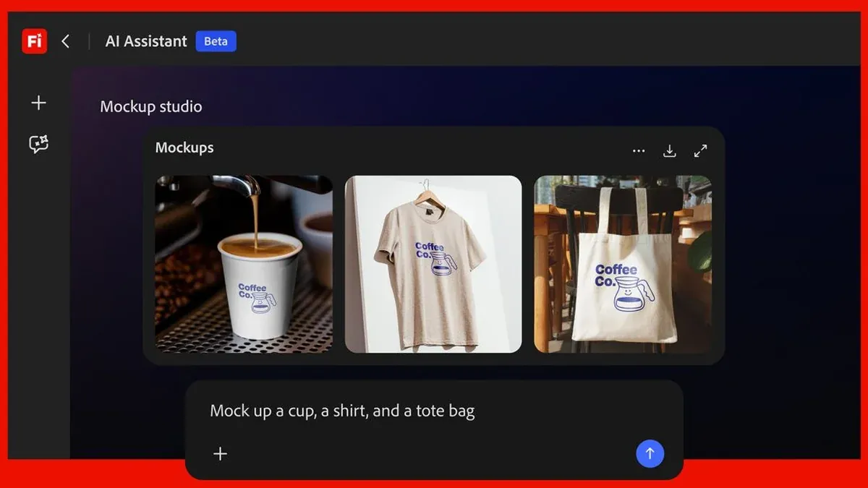This screenshot has height=488, width=868.
Task: Click the Mockups panel title
Action: pos(184,147)
